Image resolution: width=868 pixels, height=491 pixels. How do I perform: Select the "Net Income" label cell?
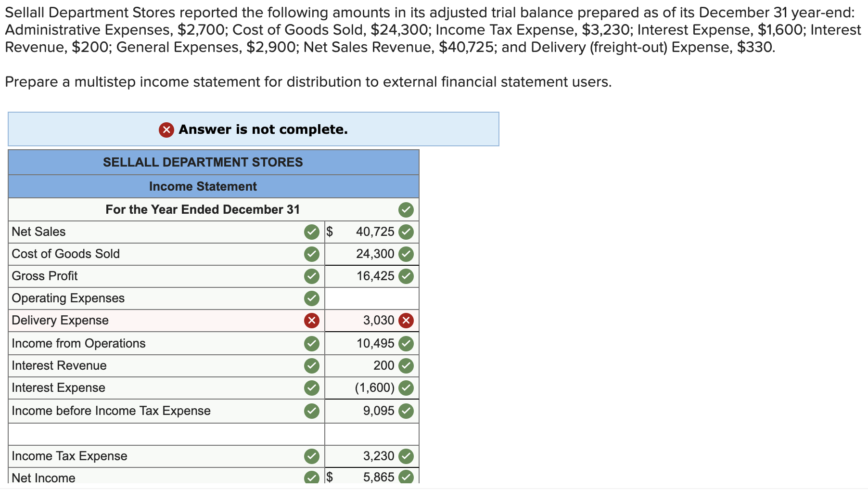166,476
